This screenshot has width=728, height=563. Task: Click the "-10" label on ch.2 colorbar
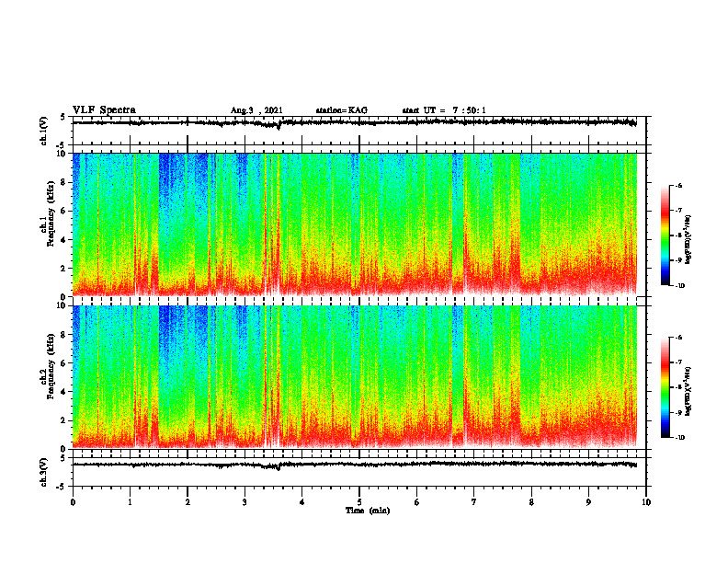click(679, 438)
